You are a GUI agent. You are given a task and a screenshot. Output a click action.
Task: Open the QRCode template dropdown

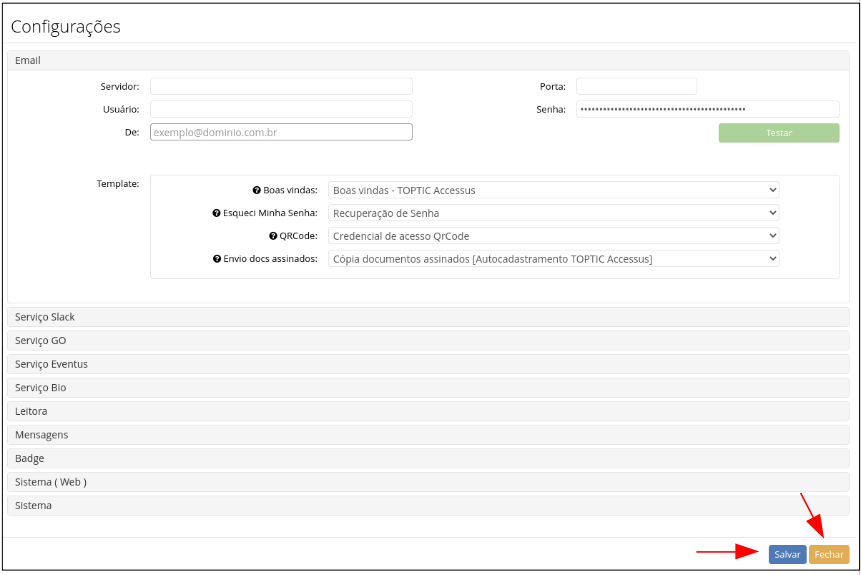pyautogui.click(x=553, y=236)
